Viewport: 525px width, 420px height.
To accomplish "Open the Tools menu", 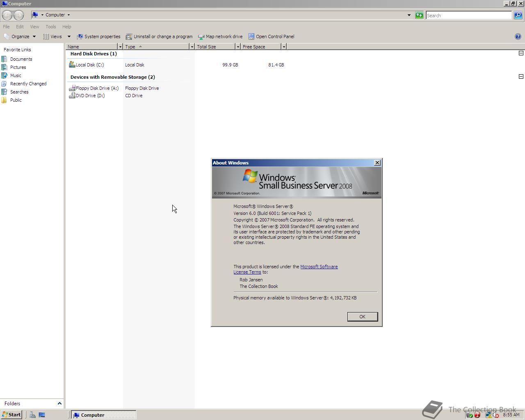I will (x=51, y=27).
